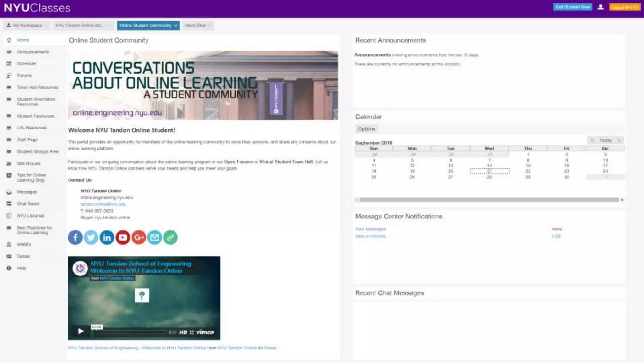Open the Twitter icon link
The image size is (644, 363).
[91, 237]
